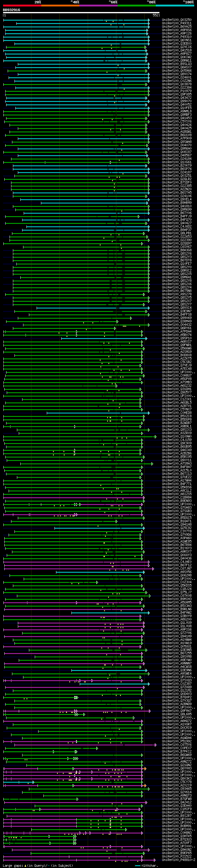This screenshot has height=868, width=197.
Task: Select the UniRef100_Q9M6A0 label
Action: pos(177,149)
